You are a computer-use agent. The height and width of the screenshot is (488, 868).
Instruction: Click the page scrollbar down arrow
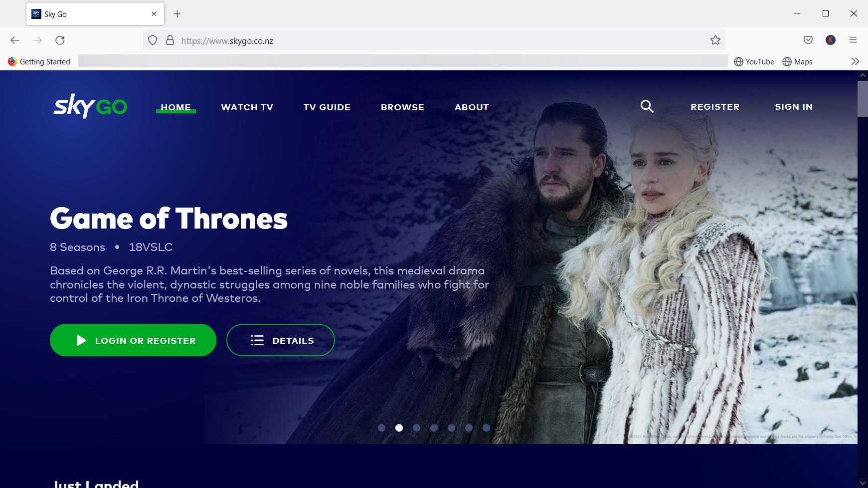863,483
